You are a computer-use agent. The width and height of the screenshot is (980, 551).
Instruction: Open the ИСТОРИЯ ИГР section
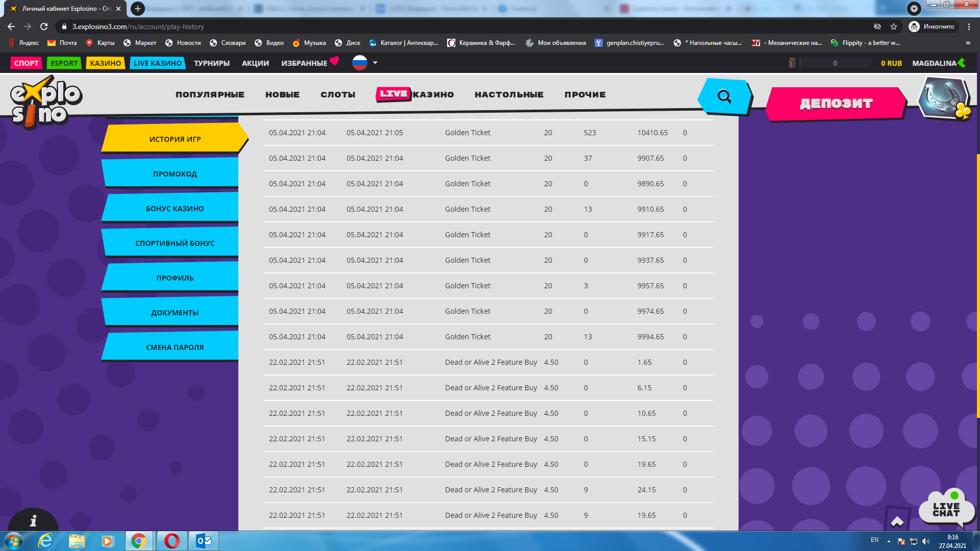175,139
